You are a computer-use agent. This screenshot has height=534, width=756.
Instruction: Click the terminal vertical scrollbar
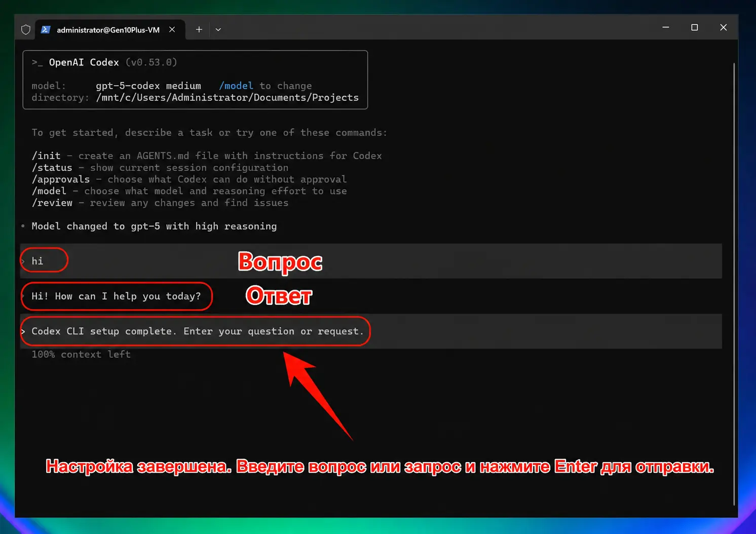[734, 284]
